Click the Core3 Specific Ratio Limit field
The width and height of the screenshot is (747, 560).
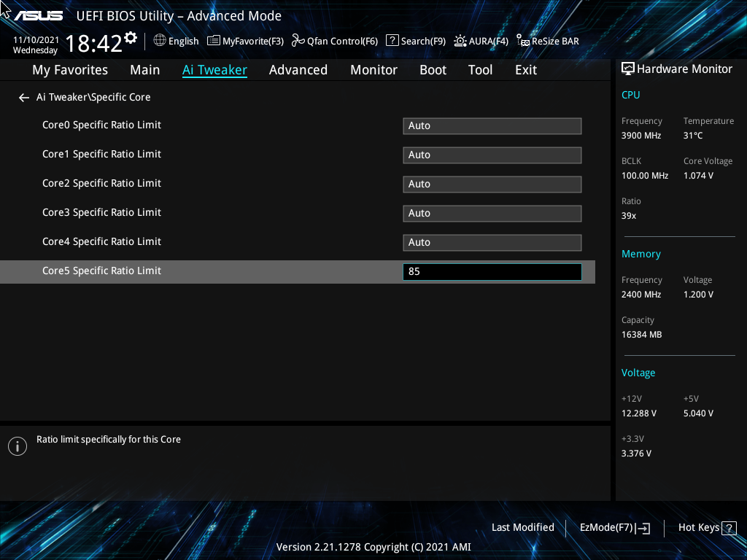[492, 214]
